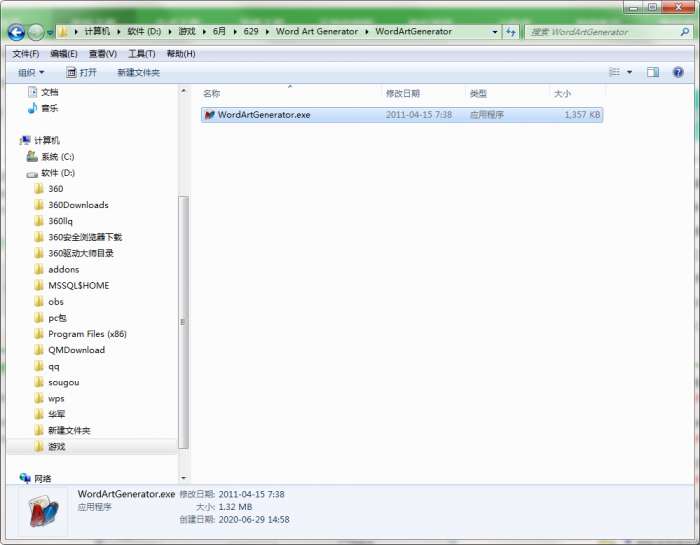Create folder with 新建文件夹 button
This screenshot has width=700, height=545.
(x=138, y=72)
